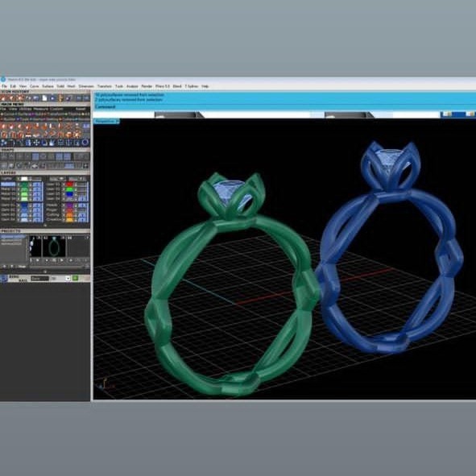Viewport: 476px width, 476px height.
Task: Click the blue material icon of Gem 02 layer
Action: 37,210
